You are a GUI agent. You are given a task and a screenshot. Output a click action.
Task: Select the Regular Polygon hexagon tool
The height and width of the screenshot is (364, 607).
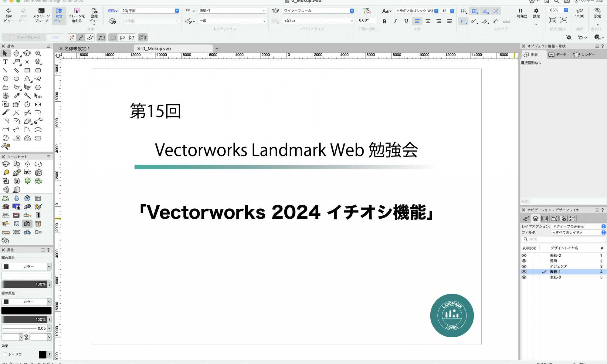(38, 87)
